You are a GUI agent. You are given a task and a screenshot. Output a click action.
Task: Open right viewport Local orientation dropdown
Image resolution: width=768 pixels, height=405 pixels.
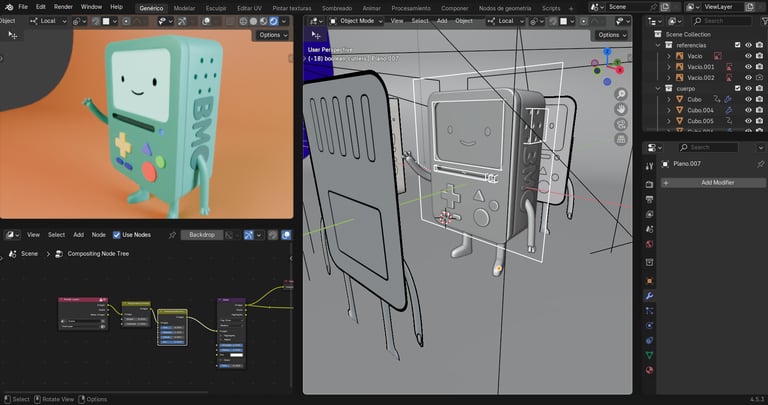pos(504,21)
